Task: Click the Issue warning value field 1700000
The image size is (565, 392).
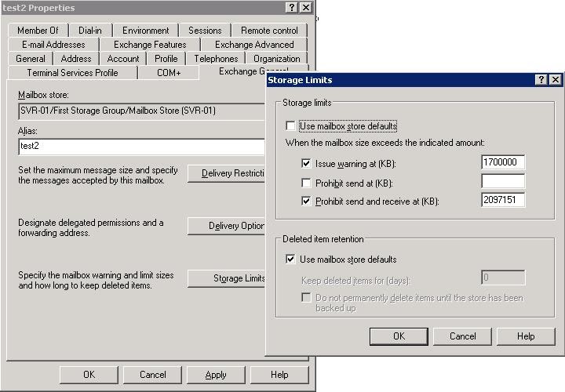Action: 503,162
